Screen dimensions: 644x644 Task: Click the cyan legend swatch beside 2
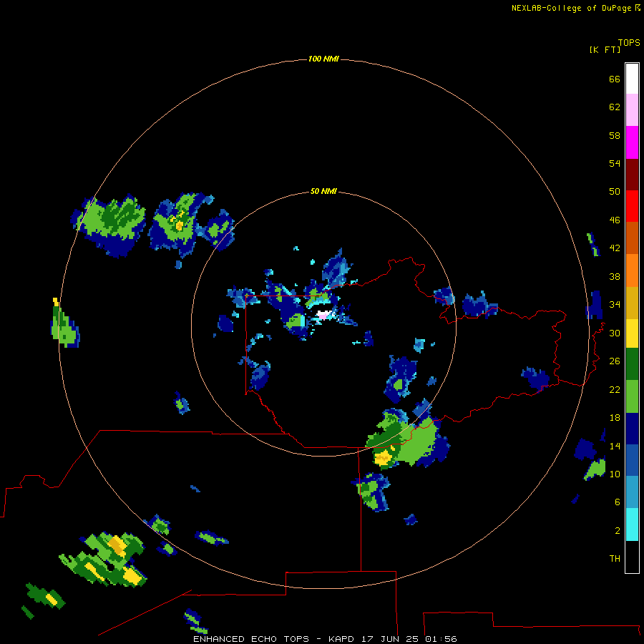pyautogui.click(x=632, y=524)
